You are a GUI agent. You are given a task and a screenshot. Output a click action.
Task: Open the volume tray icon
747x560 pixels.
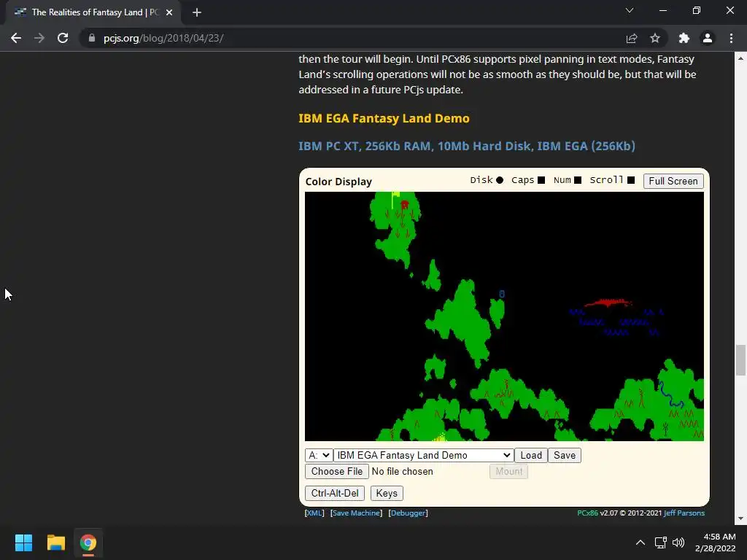[678, 542]
